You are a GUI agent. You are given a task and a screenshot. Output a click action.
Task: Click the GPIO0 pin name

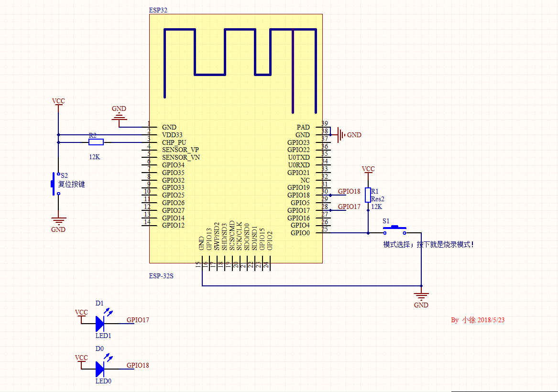(x=300, y=233)
